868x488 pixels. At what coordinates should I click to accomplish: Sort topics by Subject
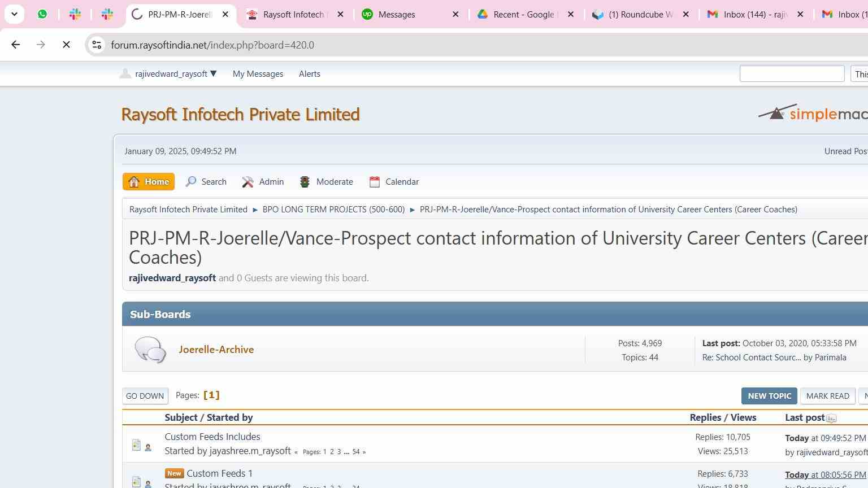tap(181, 417)
